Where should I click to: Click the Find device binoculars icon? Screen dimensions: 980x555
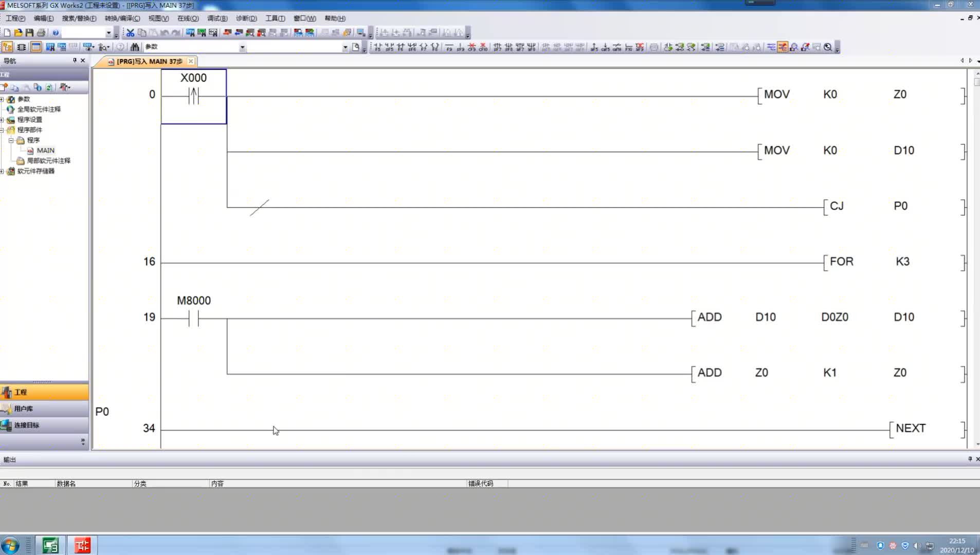[135, 47]
